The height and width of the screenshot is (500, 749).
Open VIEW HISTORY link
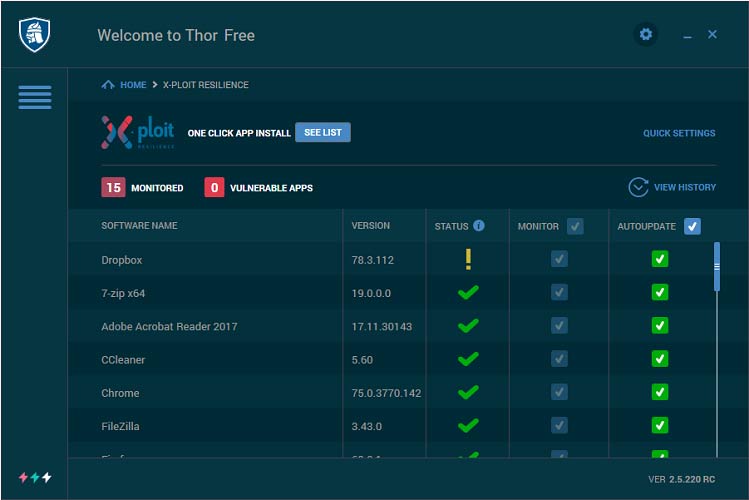coord(685,187)
